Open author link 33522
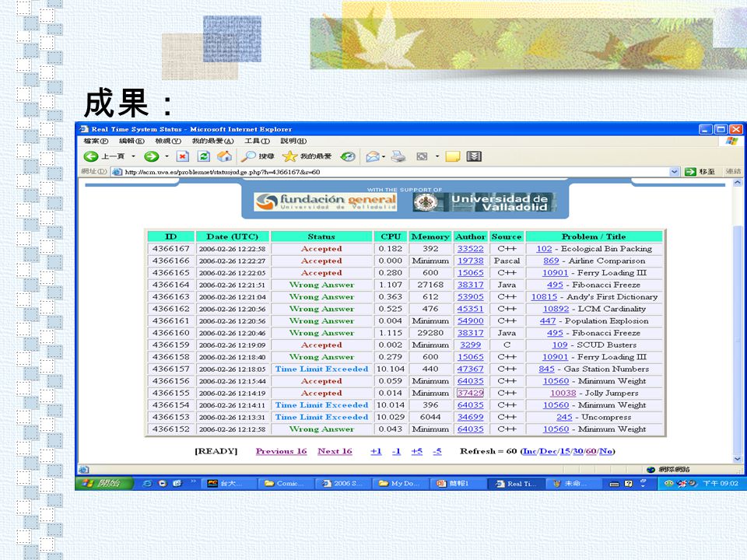 [470, 249]
